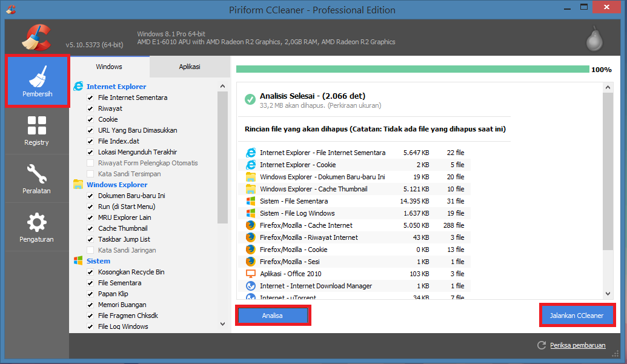Click the 14.395 KB size value
The width and height of the screenshot is (627, 364).
(414, 201)
